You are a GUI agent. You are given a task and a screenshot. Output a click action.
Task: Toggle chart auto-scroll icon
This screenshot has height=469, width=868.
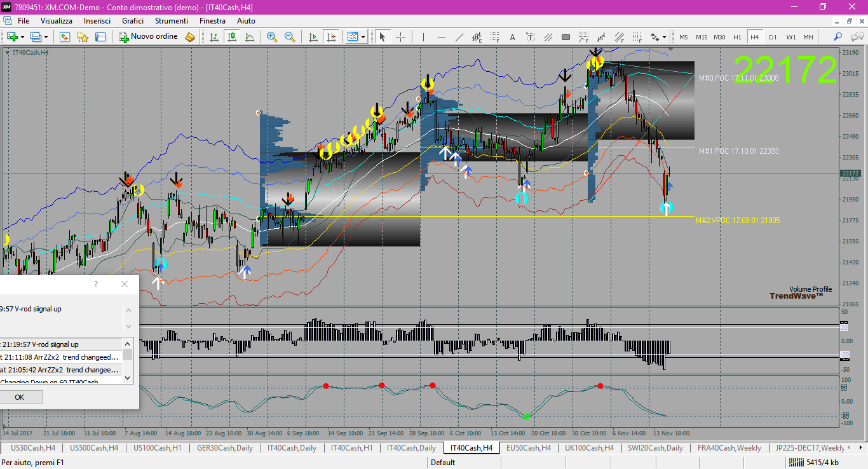point(313,37)
